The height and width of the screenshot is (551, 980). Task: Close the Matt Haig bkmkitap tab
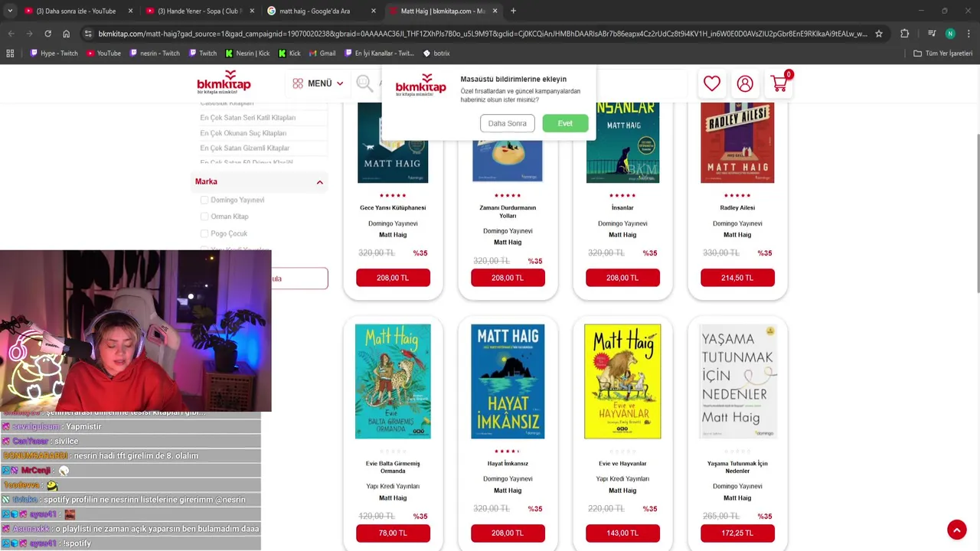click(x=495, y=11)
